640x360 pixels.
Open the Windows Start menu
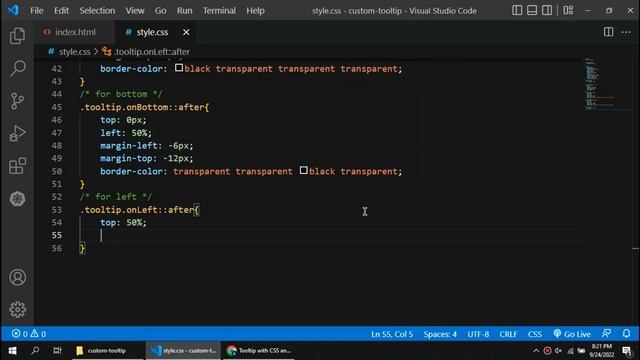pos(12,351)
